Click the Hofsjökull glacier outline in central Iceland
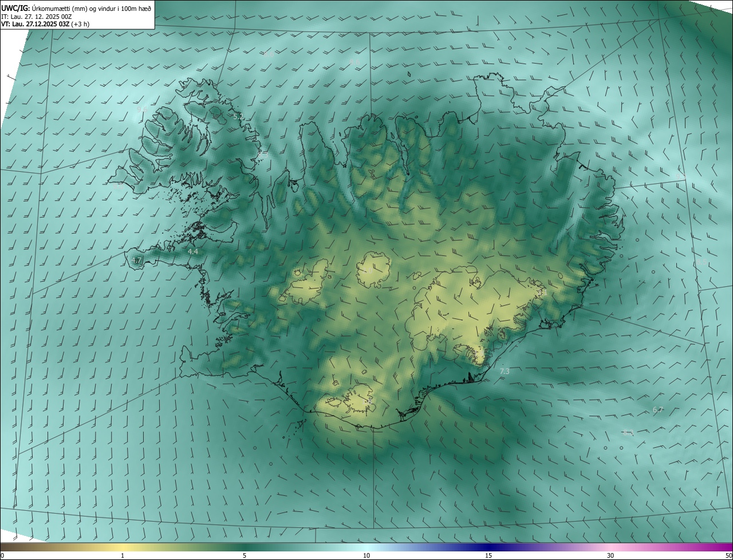This screenshot has width=733, height=560. pyautogui.click(x=373, y=271)
